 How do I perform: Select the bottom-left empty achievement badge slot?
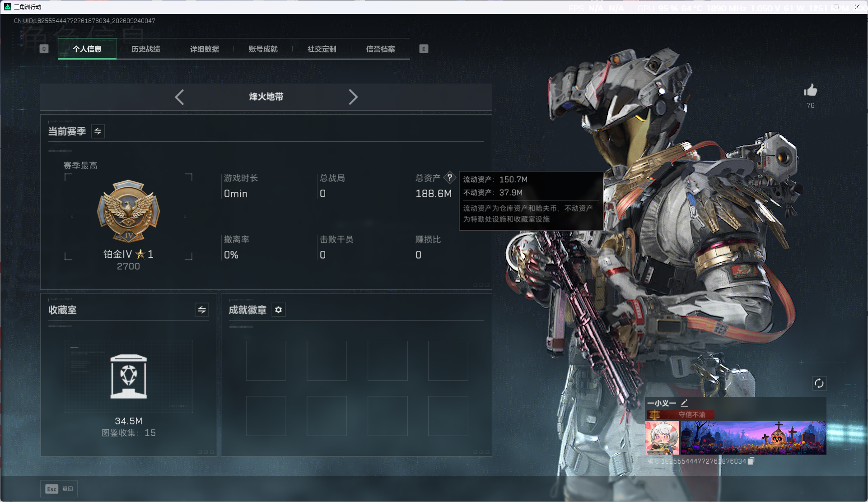click(266, 416)
